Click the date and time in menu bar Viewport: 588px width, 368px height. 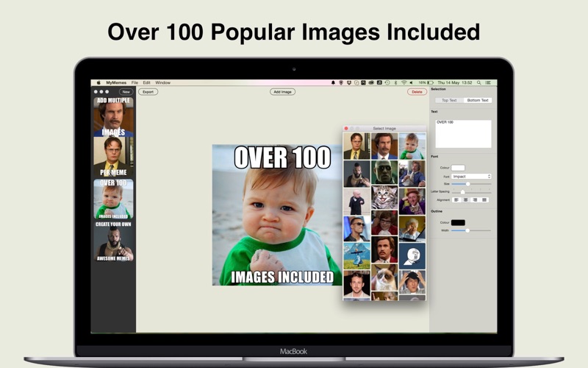click(x=455, y=82)
